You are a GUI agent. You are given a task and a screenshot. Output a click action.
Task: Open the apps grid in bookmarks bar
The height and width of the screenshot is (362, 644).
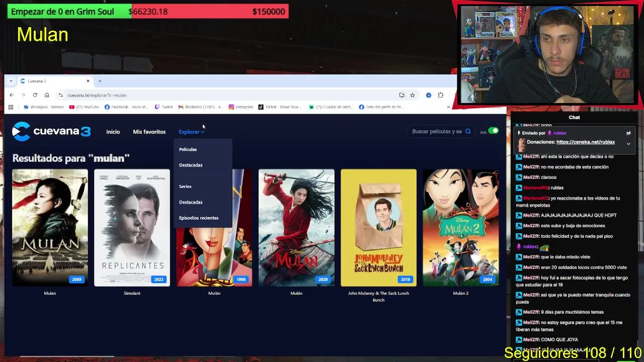(11, 107)
